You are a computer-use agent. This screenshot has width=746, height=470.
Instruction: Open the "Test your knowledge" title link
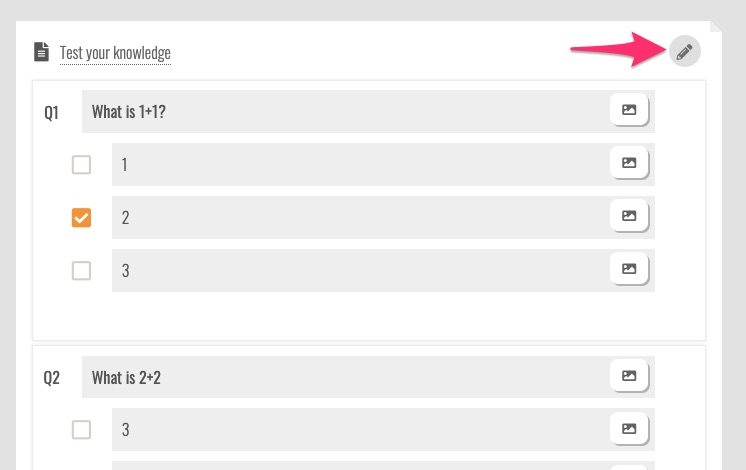115,53
